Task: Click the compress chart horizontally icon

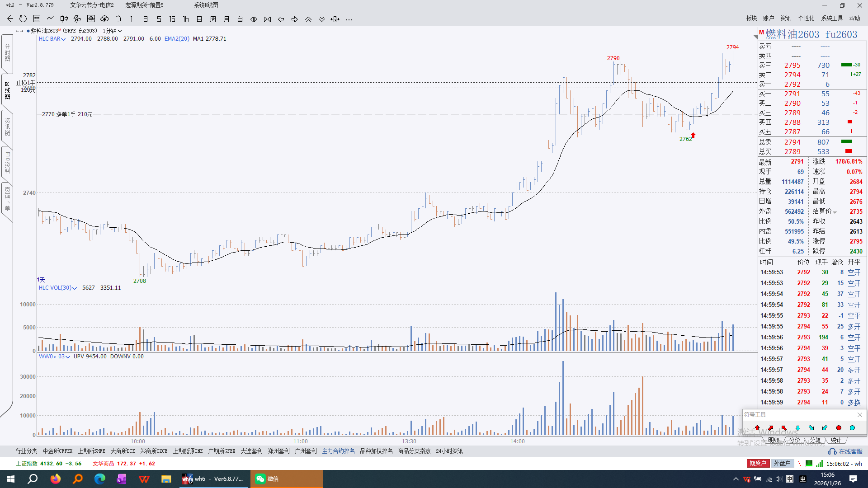Action: (x=267, y=19)
